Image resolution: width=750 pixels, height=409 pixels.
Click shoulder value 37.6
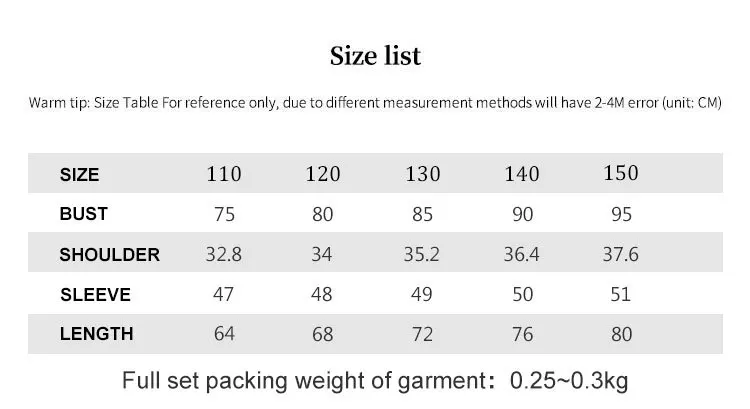(620, 254)
